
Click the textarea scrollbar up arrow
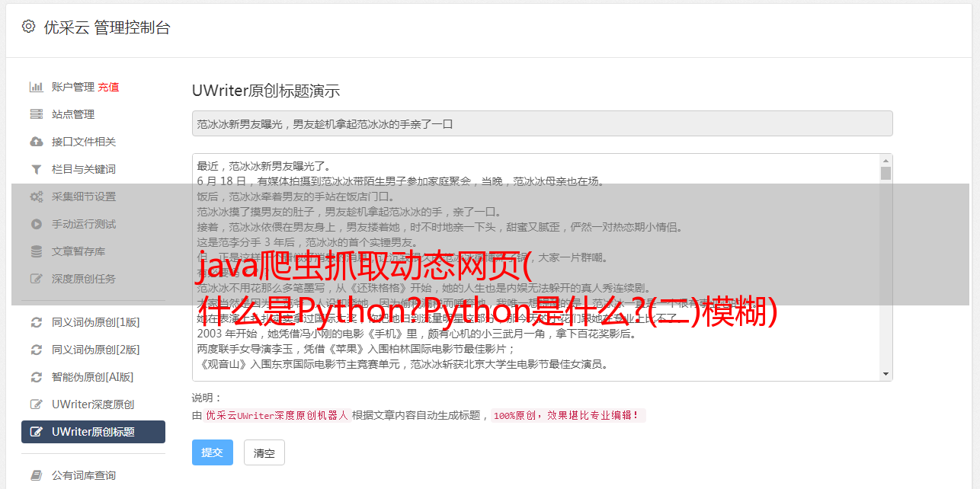pyautogui.click(x=886, y=161)
